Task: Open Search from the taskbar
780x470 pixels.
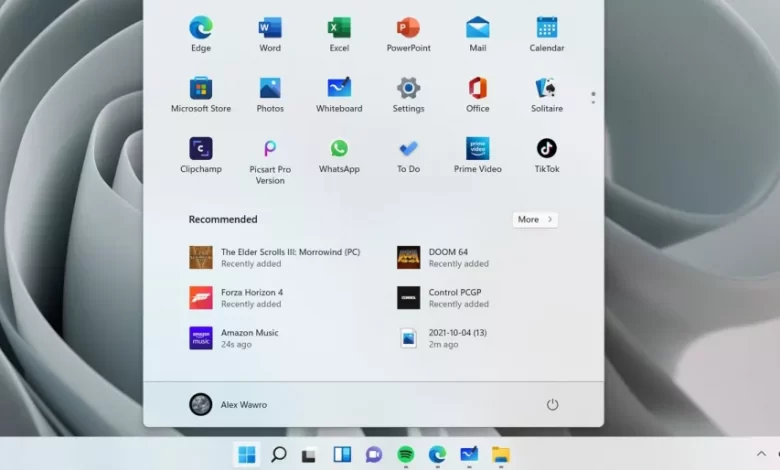Action: click(279, 454)
